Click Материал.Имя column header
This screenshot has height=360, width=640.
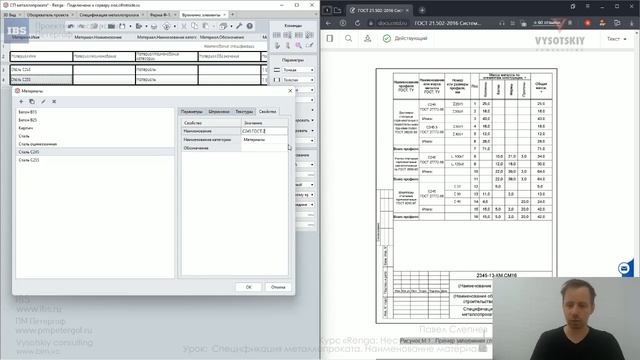26,37
